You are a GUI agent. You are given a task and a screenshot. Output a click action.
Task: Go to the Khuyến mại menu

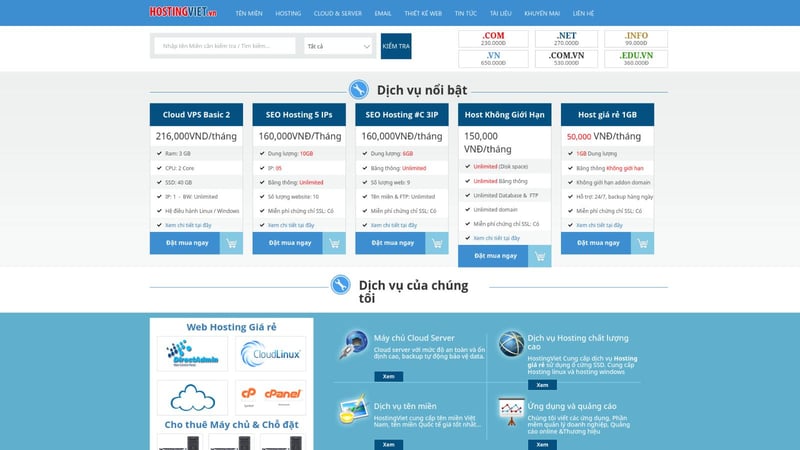click(x=541, y=14)
